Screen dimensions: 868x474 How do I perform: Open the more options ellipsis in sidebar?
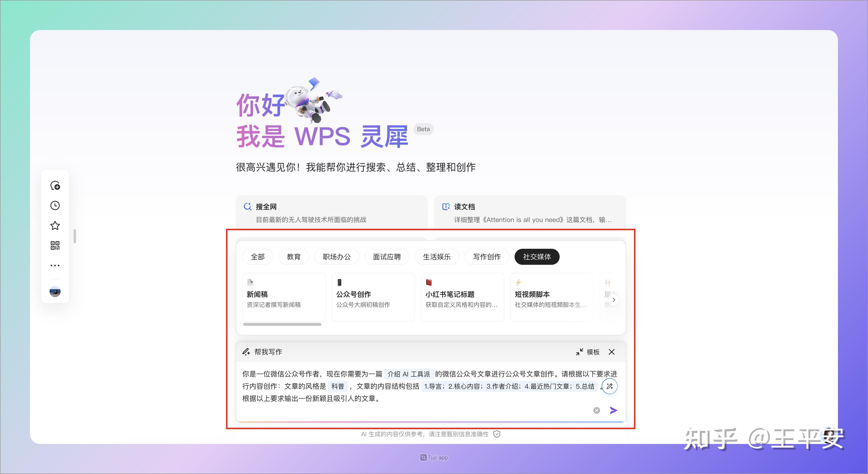55,265
